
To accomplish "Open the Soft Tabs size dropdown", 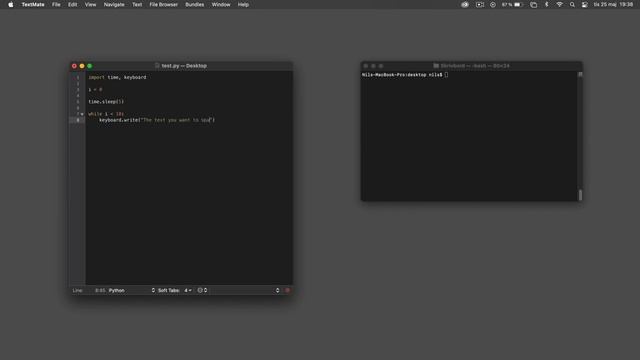I will pos(188,291).
